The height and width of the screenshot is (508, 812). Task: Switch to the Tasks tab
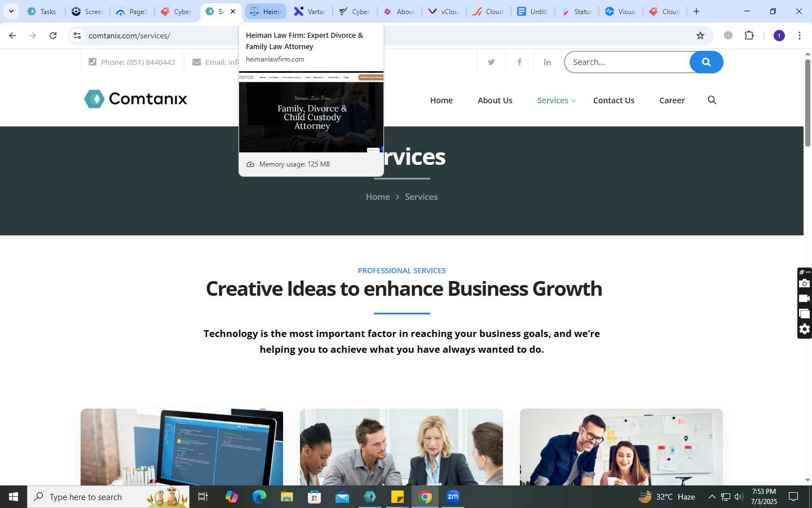[x=42, y=11]
